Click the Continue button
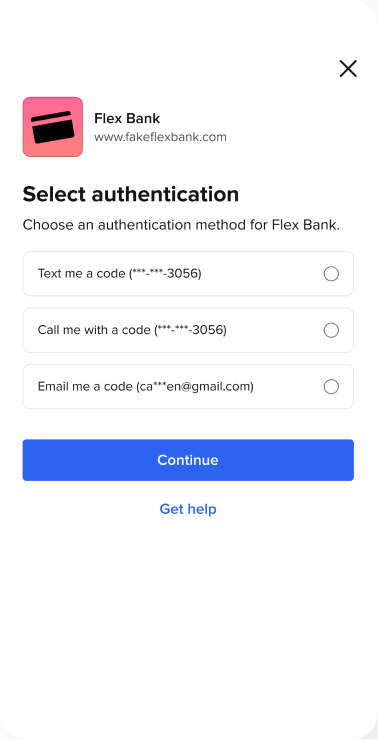The width and height of the screenshot is (378, 740). (188, 460)
